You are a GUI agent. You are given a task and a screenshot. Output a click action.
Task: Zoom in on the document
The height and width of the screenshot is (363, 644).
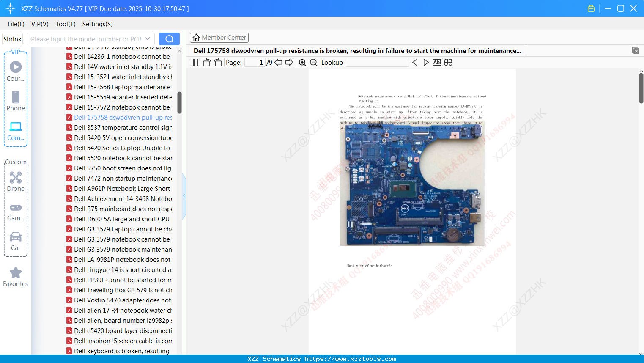pos(302,62)
